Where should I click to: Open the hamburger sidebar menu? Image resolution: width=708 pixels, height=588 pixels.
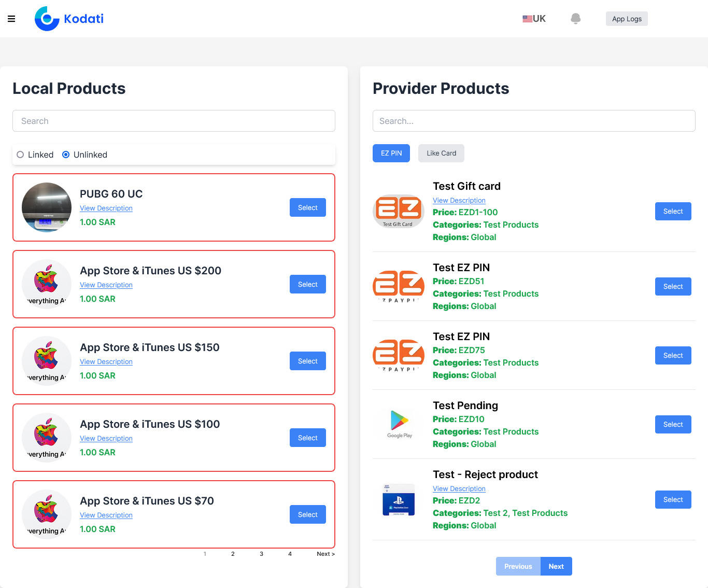[x=11, y=19]
